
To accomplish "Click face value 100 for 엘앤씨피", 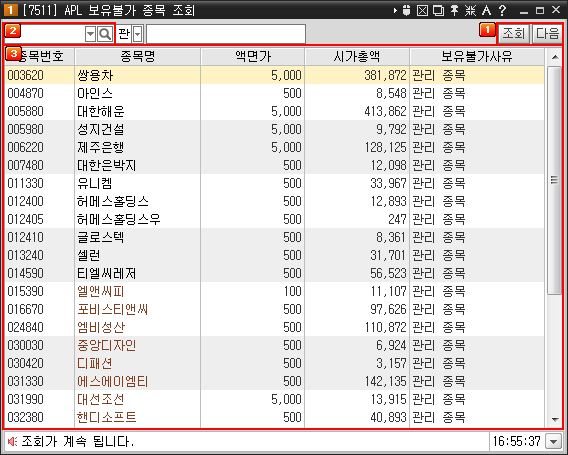I will 292,291.
